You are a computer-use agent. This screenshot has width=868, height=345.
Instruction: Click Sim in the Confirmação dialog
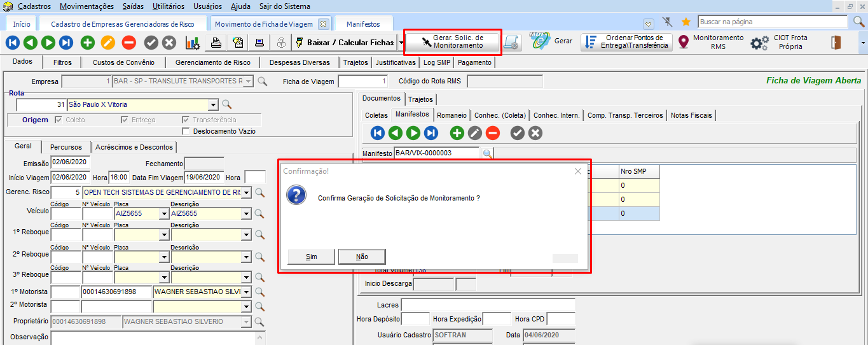point(311,257)
